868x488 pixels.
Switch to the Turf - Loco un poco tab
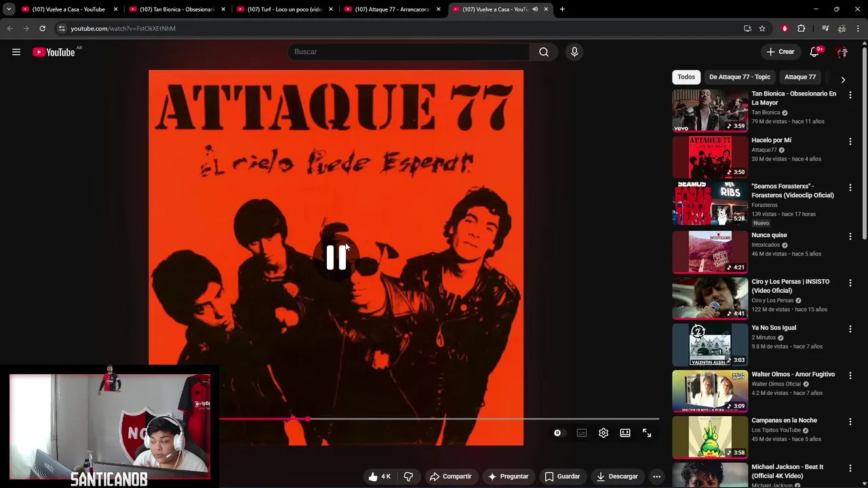[284, 9]
